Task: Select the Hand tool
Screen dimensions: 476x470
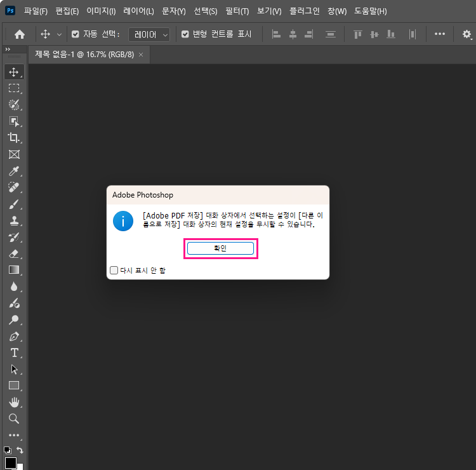Action: tap(14, 402)
